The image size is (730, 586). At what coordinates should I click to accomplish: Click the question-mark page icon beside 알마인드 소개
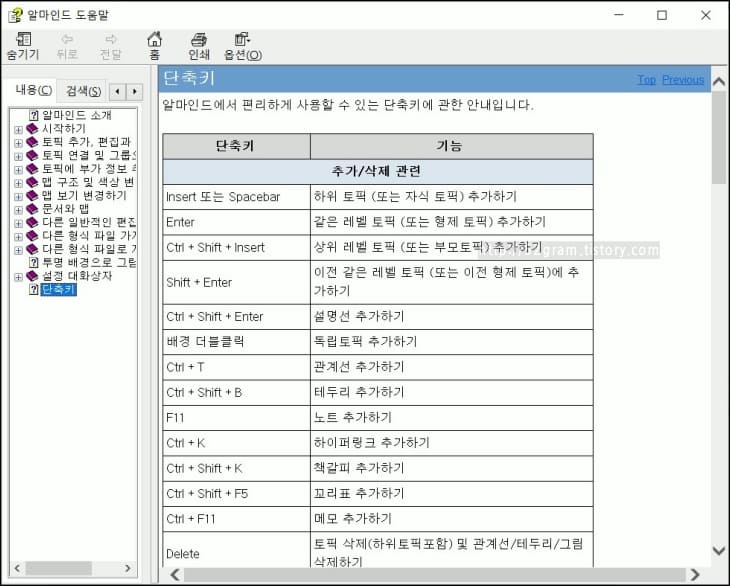pos(34,115)
